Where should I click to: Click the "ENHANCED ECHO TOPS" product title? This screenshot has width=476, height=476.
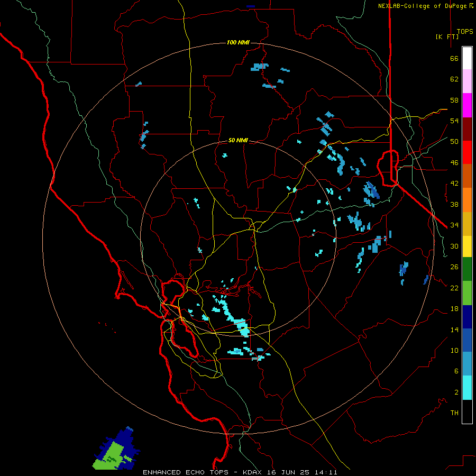[186, 472]
